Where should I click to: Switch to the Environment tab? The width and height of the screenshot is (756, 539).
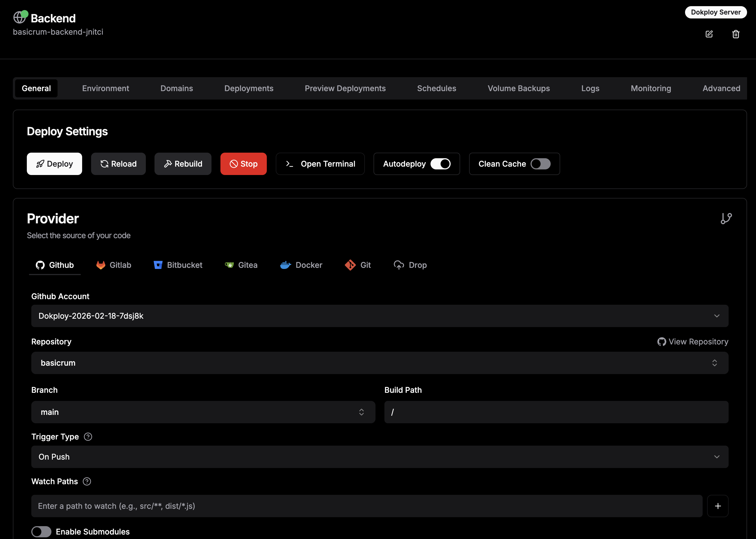pyautogui.click(x=105, y=88)
